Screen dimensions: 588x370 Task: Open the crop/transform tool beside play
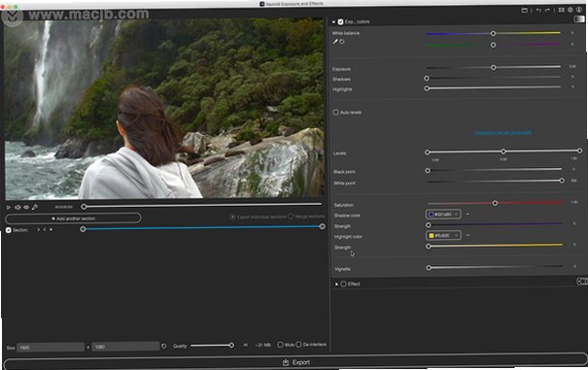point(17,207)
